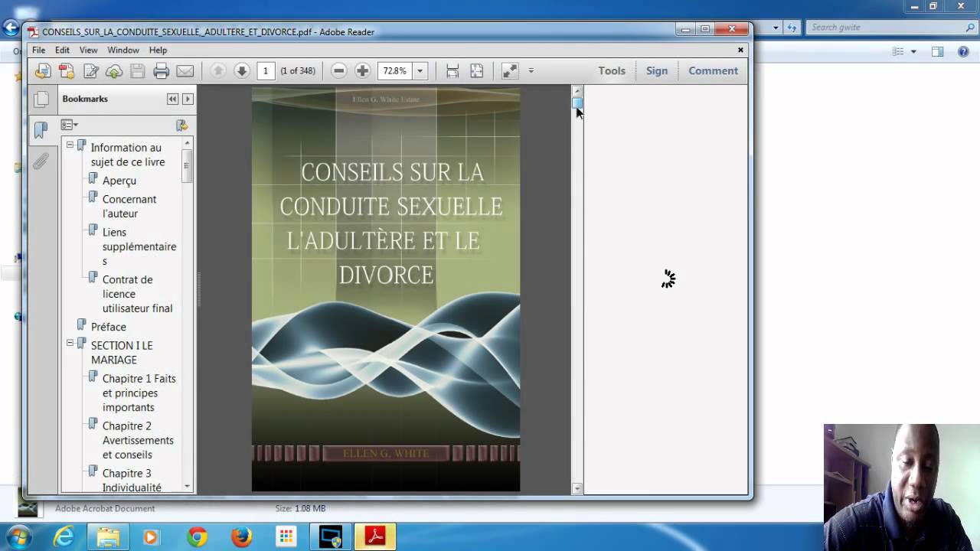Open the Help menu
The height and width of the screenshot is (551, 980).
point(158,50)
